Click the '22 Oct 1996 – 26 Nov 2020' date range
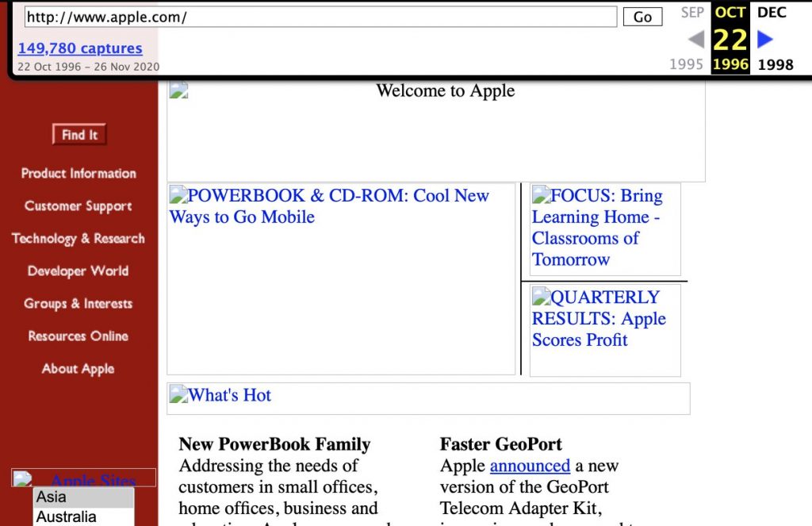The image size is (812, 526). (89, 67)
